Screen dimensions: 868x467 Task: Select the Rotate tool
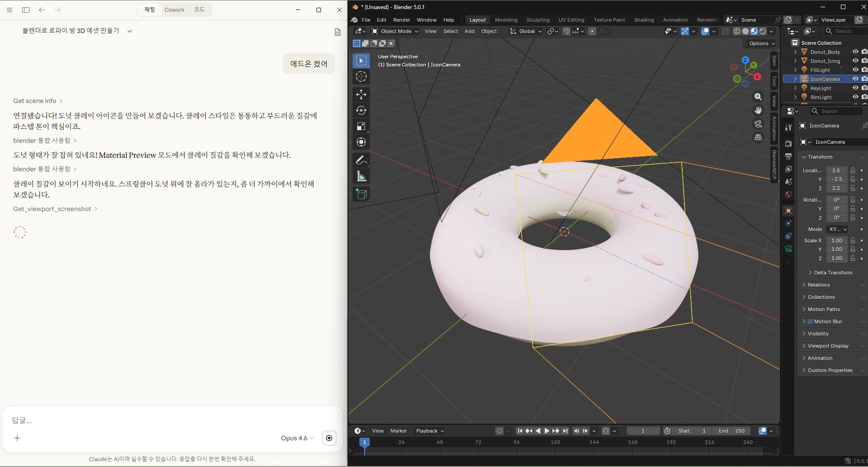361,110
